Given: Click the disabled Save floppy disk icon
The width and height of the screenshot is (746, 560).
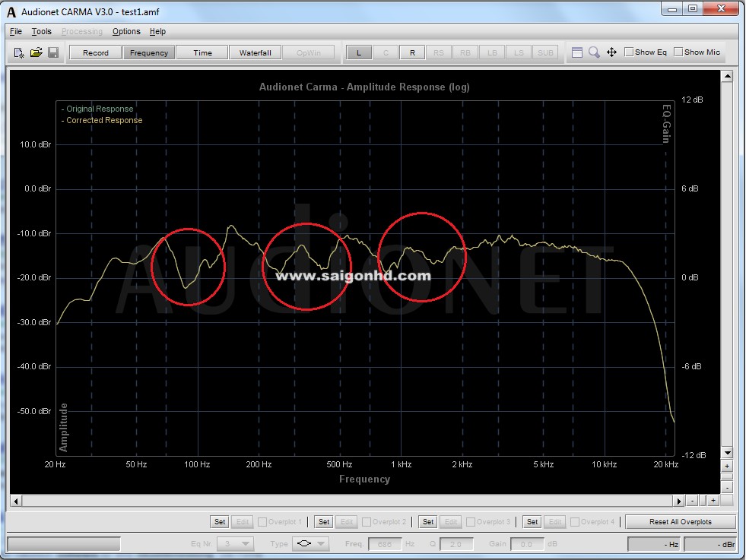Looking at the screenshot, I should (x=53, y=52).
